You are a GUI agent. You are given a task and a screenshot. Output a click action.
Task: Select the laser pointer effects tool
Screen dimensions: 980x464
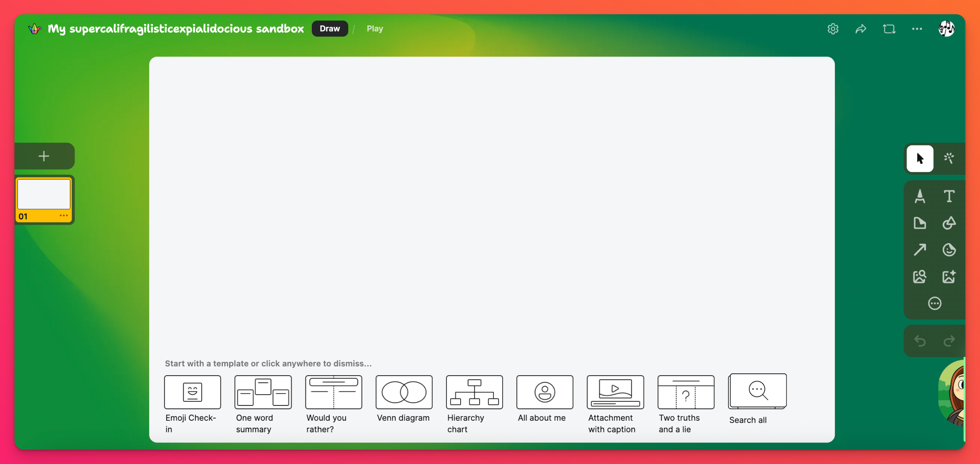(949, 158)
